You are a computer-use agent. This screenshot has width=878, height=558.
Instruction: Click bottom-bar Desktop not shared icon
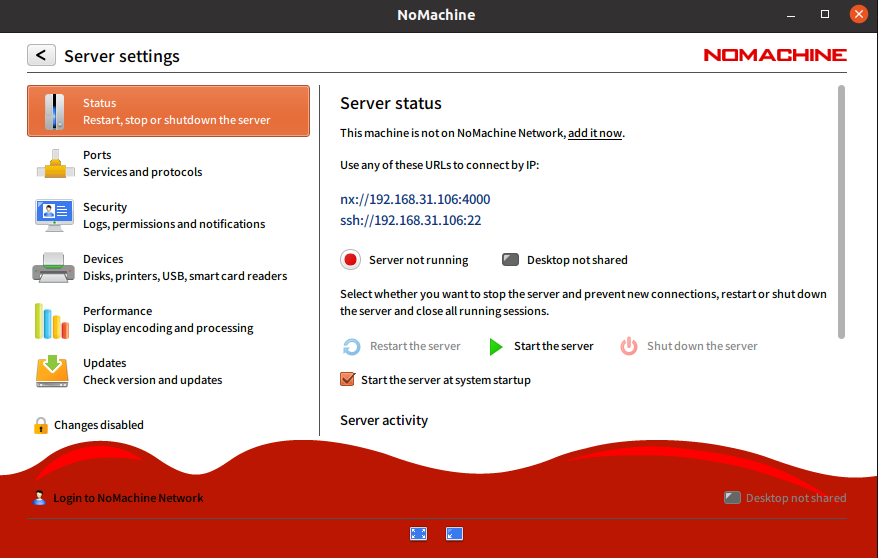point(732,498)
